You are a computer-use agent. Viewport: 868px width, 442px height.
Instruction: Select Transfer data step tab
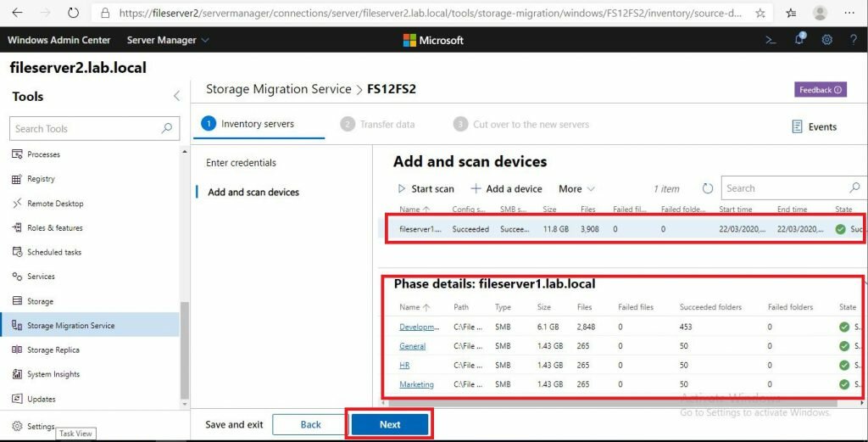tap(377, 125)
